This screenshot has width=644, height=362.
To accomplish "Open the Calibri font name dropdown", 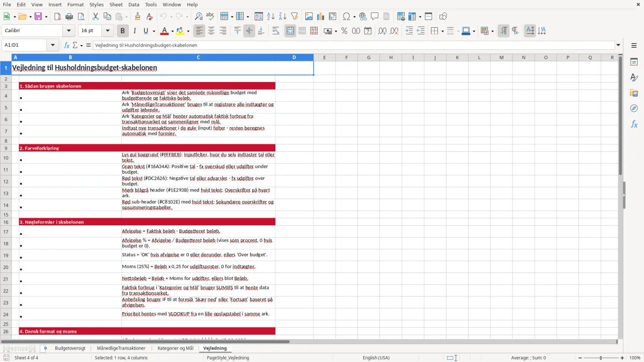I will 68,31.
